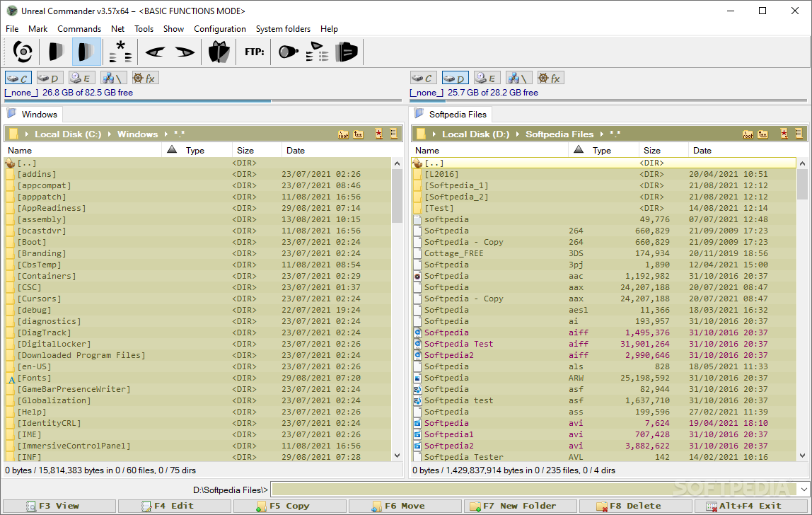Viewport: 812px width, 515px height.
Task: Click Alt+F4 Exit button
Action: [751, 507]
